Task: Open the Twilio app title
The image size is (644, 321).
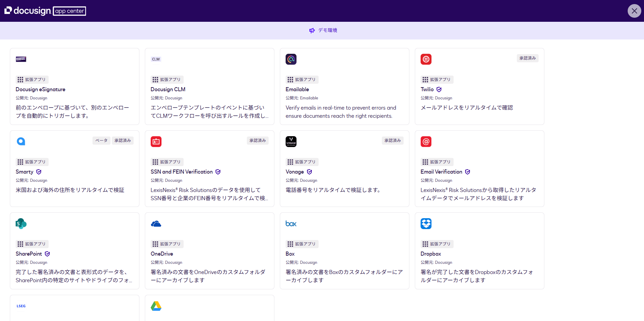Action: click(x=427, y=90)
